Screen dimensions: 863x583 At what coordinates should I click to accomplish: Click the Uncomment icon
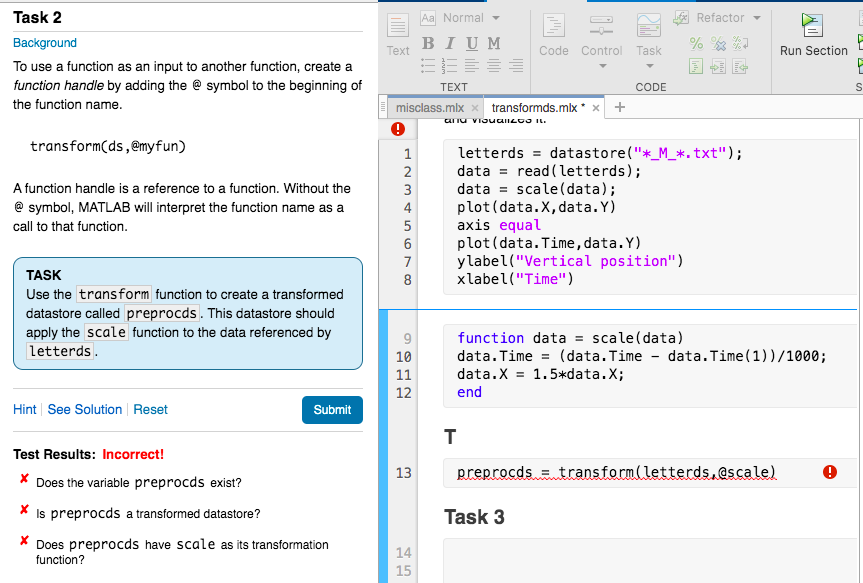click(x=717, y=44)
